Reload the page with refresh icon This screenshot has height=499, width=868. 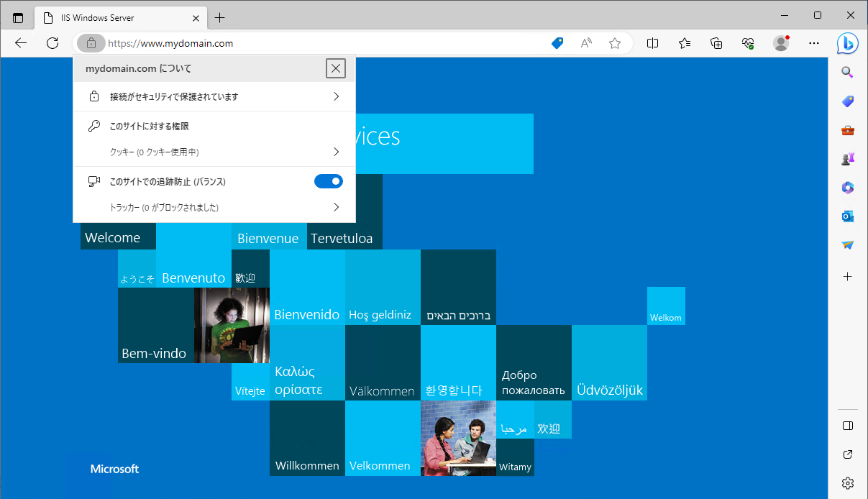52,43
